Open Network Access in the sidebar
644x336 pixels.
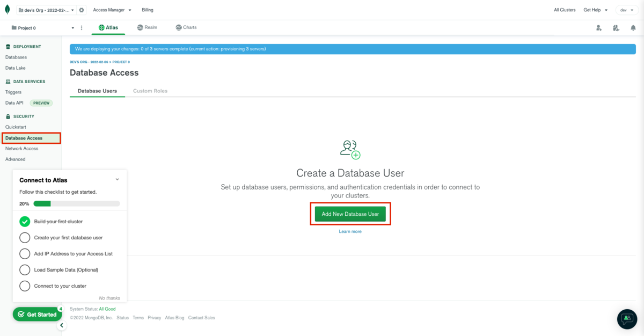22,148
